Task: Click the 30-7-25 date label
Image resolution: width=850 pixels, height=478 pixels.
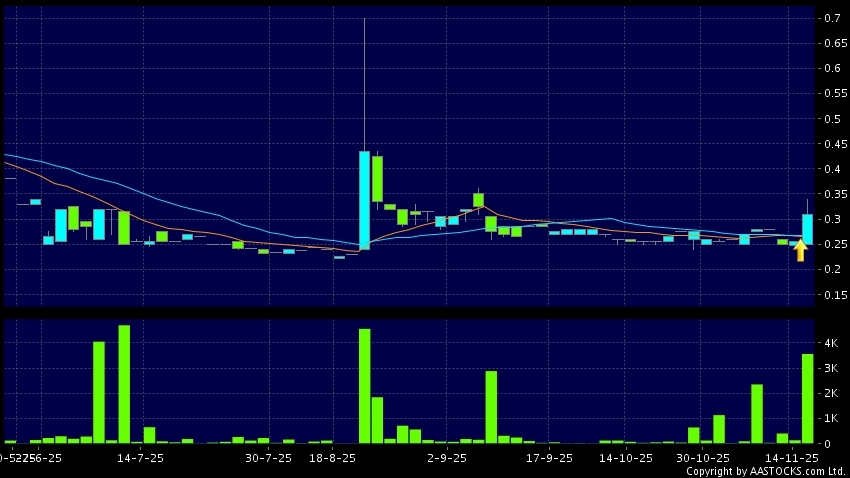Action: click(x=268, y=457)
